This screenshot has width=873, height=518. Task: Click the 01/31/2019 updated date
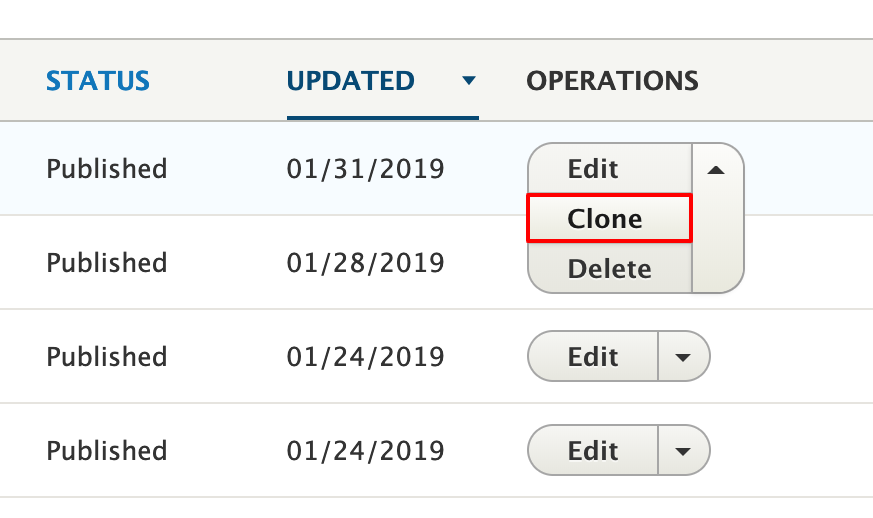365,168
